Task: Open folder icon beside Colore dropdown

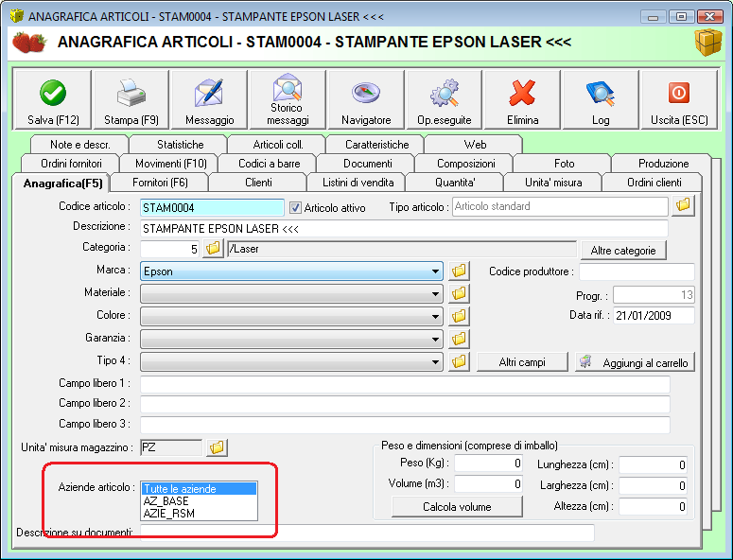Action: tap(459, 316)
